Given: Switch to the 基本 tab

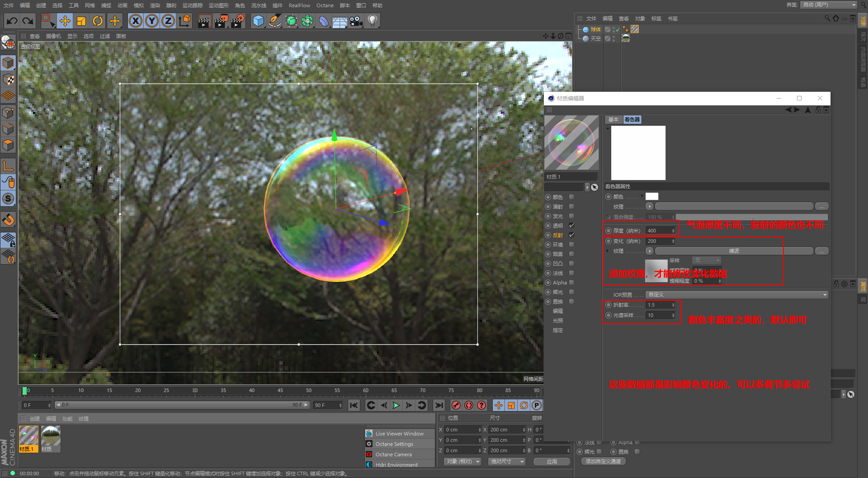Looking at the screenshot, I should pyautogui.click(x=613, y=119).
